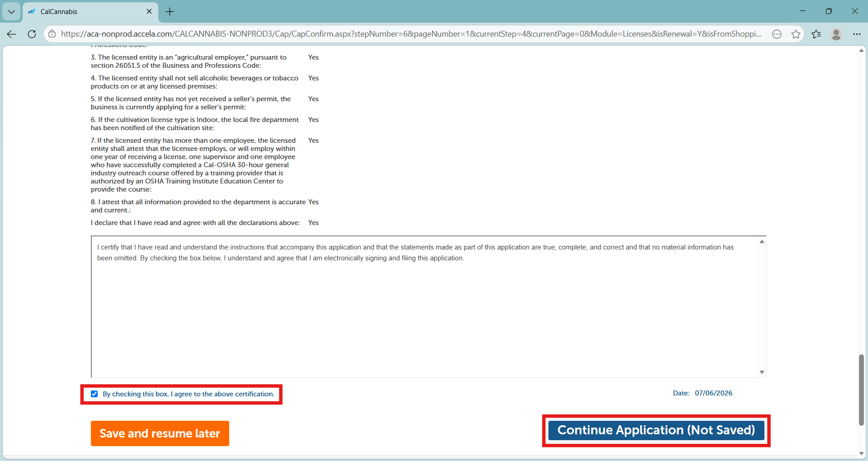
Task: Click the date value 07/06/2026
Action: [713, 393]
